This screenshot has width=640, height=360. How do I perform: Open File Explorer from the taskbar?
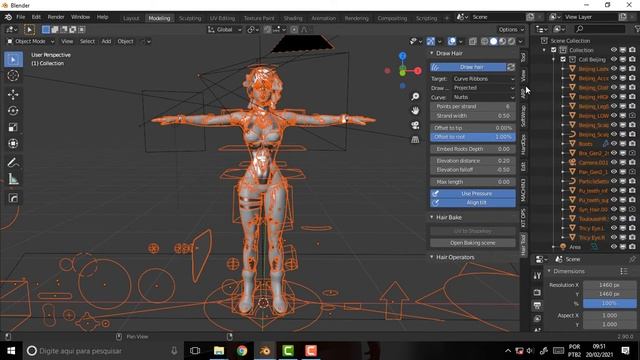[219, 351]
